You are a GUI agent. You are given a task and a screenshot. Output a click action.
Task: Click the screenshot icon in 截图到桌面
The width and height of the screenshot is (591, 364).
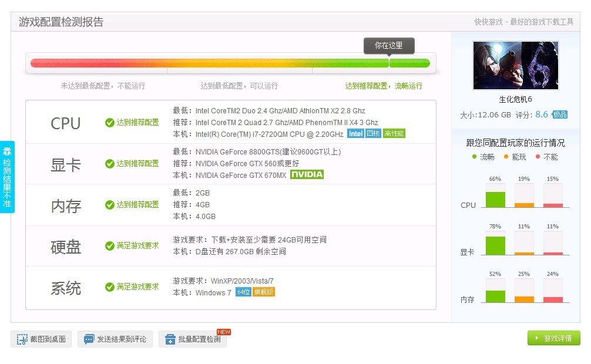(x=22, y=339)
